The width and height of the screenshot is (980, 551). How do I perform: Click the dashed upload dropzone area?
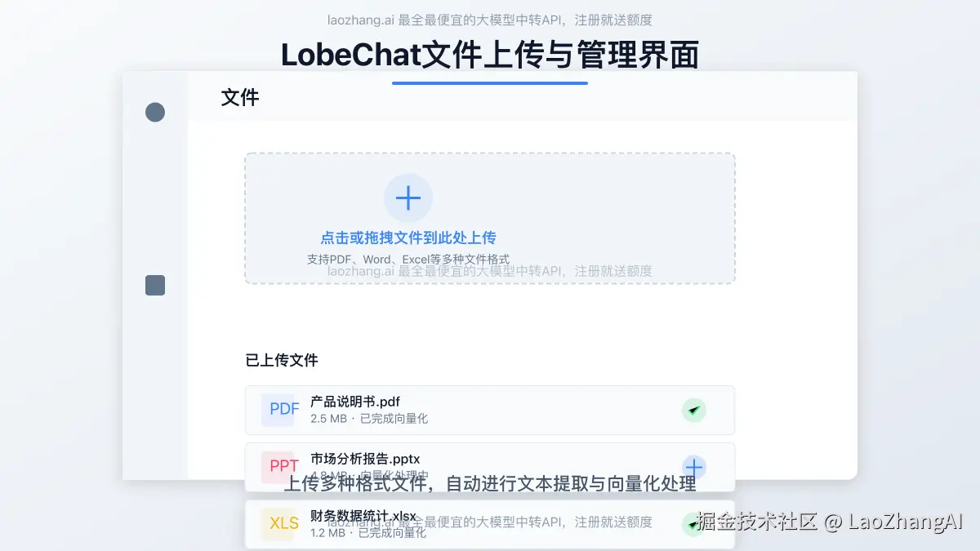point(490,218)
